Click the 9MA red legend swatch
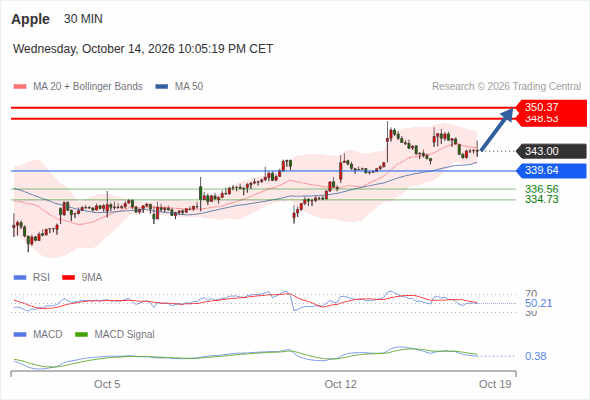 click(x=68, y=278)
